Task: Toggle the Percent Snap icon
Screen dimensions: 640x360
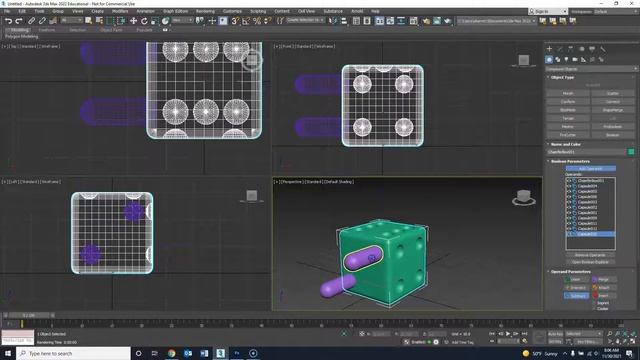Action: tap(257, 21)
